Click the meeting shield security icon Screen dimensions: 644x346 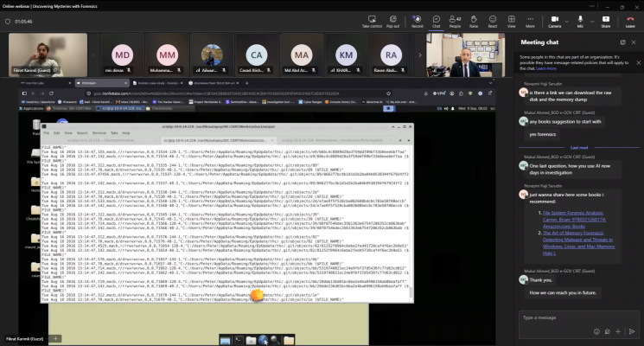[8, 22]
